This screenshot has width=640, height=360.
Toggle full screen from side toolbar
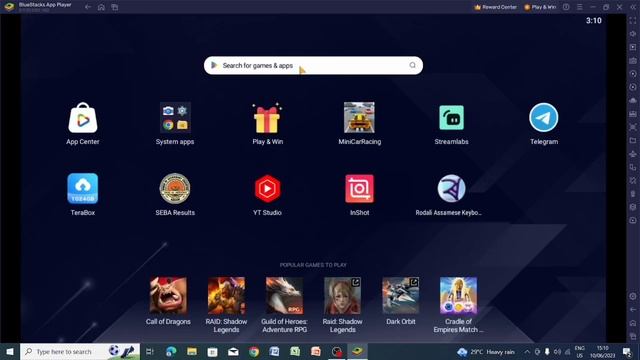pyautogui.click(x=633, y=20)
